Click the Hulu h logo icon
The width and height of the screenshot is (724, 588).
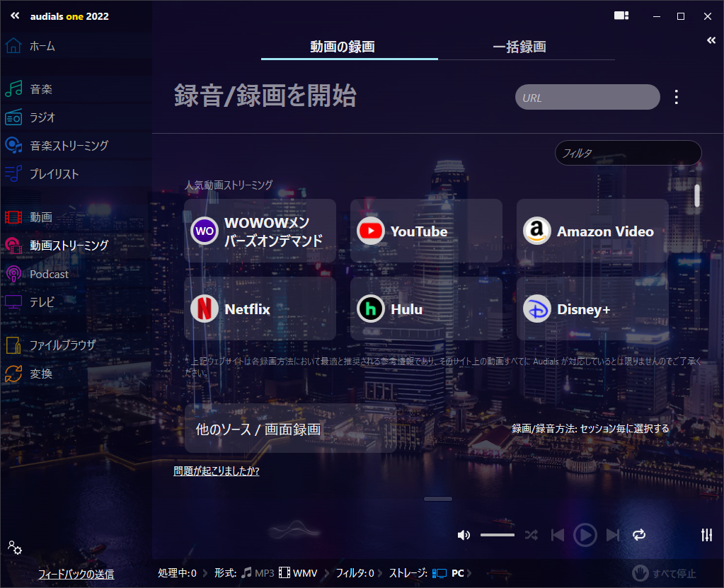[371, 309]
